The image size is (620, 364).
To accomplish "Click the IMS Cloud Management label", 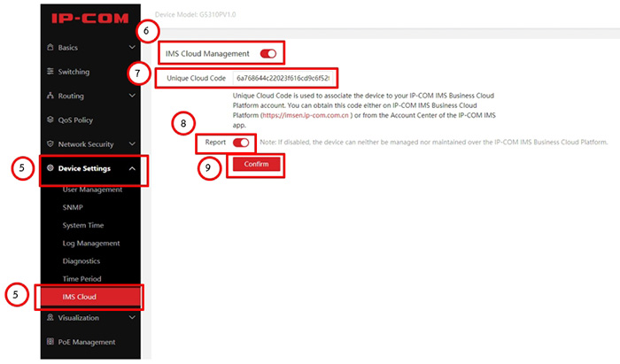I will pyautogui.click(x=207, y=54).
